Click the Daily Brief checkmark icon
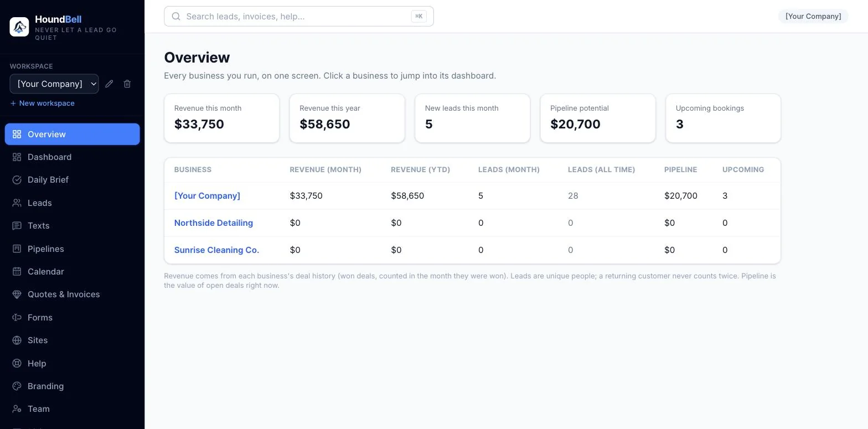 17,179
